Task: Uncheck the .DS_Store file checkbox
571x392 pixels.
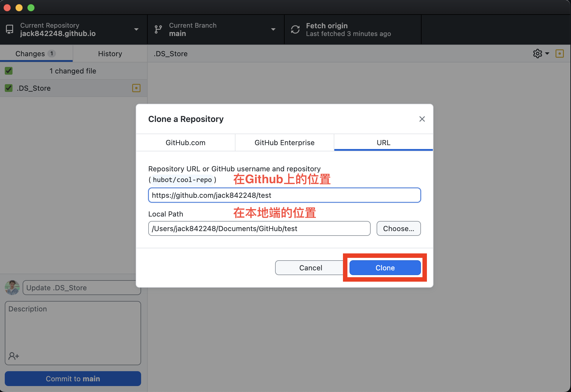Action: pyautogui.click(x=9, y=88)
